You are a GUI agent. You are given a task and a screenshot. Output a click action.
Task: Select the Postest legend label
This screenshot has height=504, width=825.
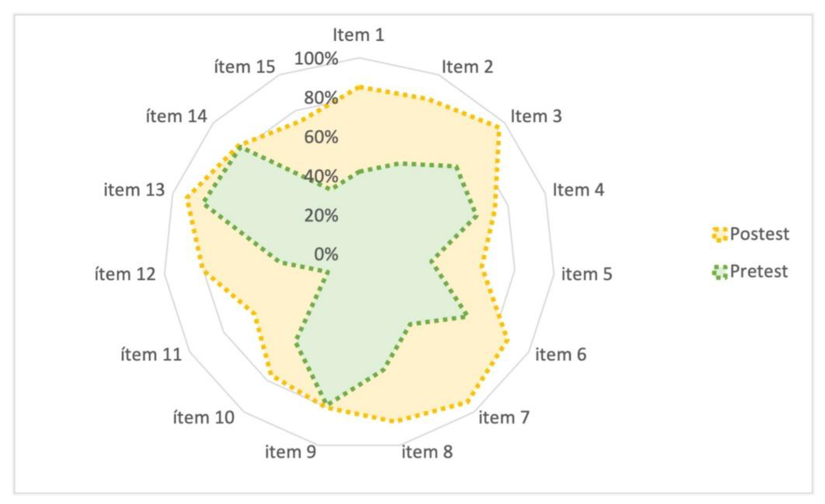point(759,234)
